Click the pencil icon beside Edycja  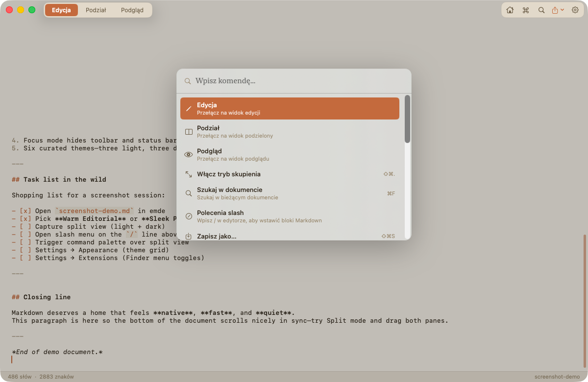click(x=189, y=108)
